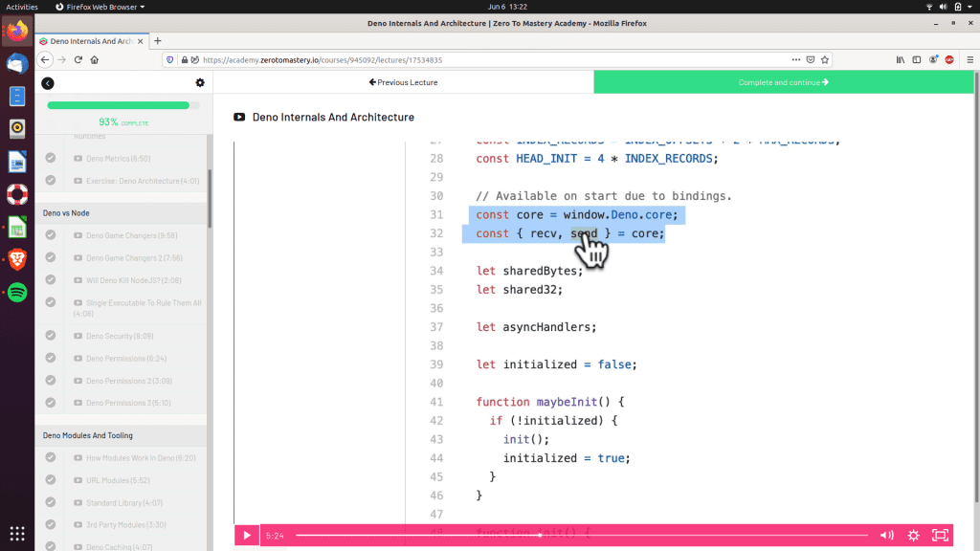Toggle completion check for URL Modules
Viewport: 980px width, 551px height.
[51, 480]
